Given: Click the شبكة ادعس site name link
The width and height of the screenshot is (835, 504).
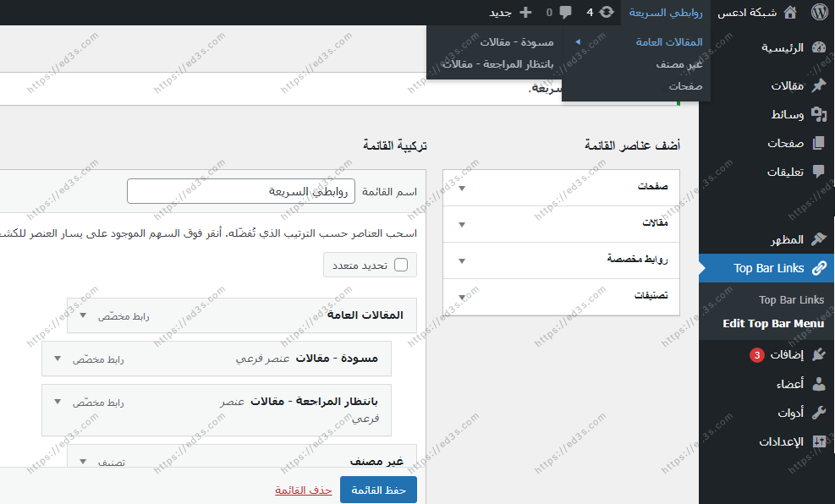Looking at the screenshot, I should [747, 12].
